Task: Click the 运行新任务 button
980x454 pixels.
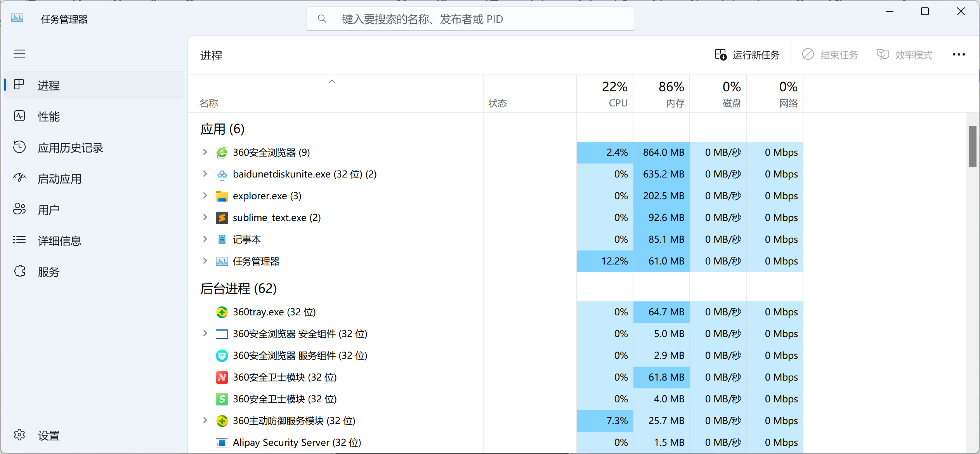Action: point(747,55)
